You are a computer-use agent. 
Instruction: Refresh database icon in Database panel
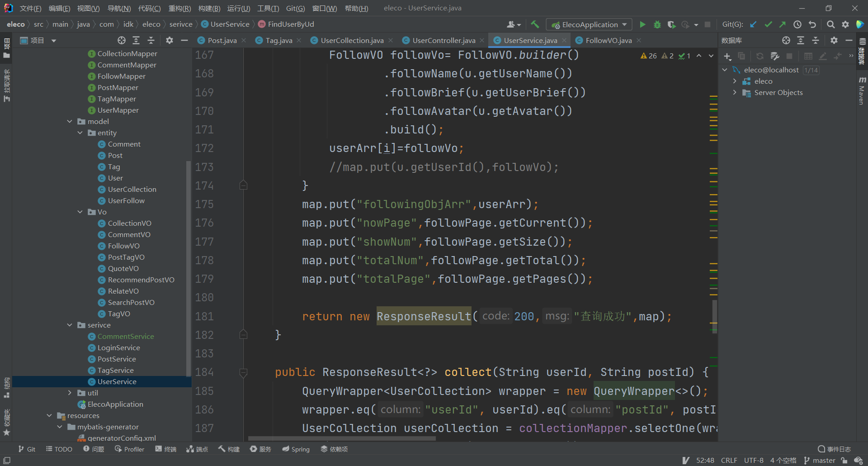(760, 56)
